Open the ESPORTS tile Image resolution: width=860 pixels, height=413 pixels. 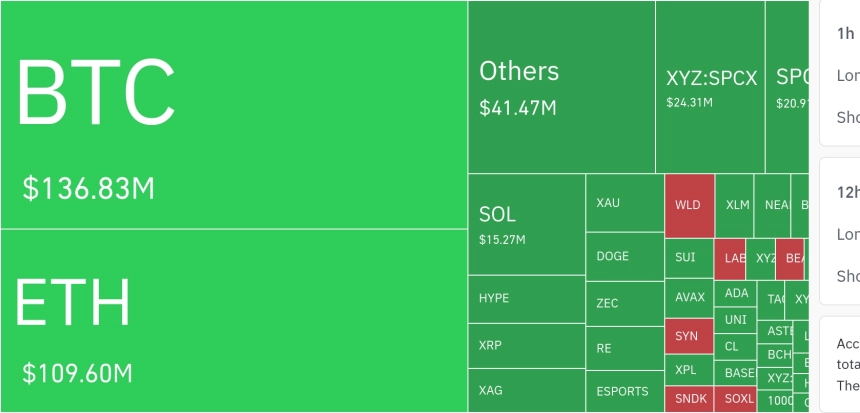625,392
